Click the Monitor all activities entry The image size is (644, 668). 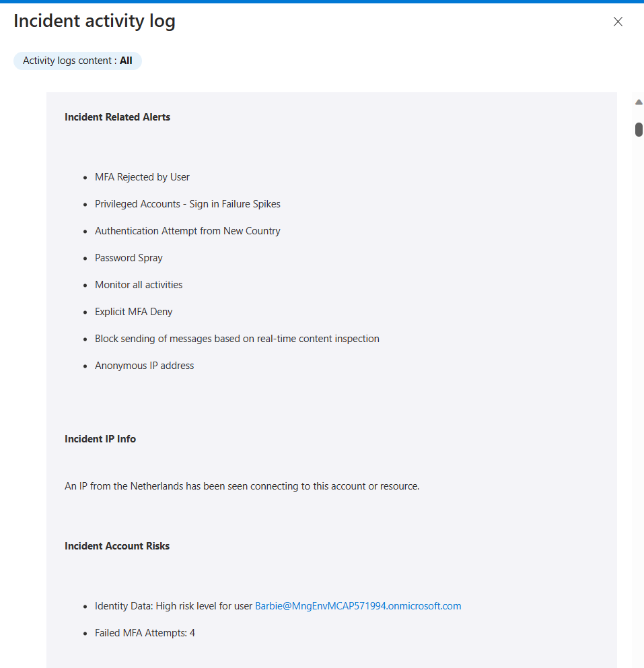point(139,285)
